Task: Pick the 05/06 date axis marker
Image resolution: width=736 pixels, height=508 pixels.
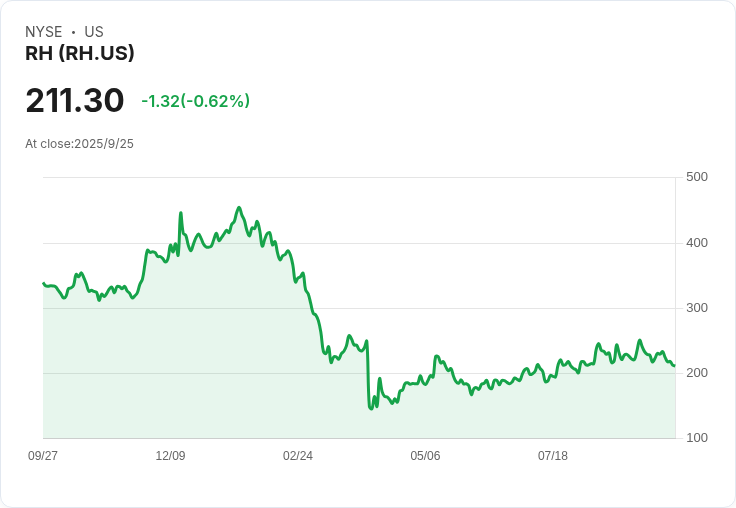Action: point(425,456)
